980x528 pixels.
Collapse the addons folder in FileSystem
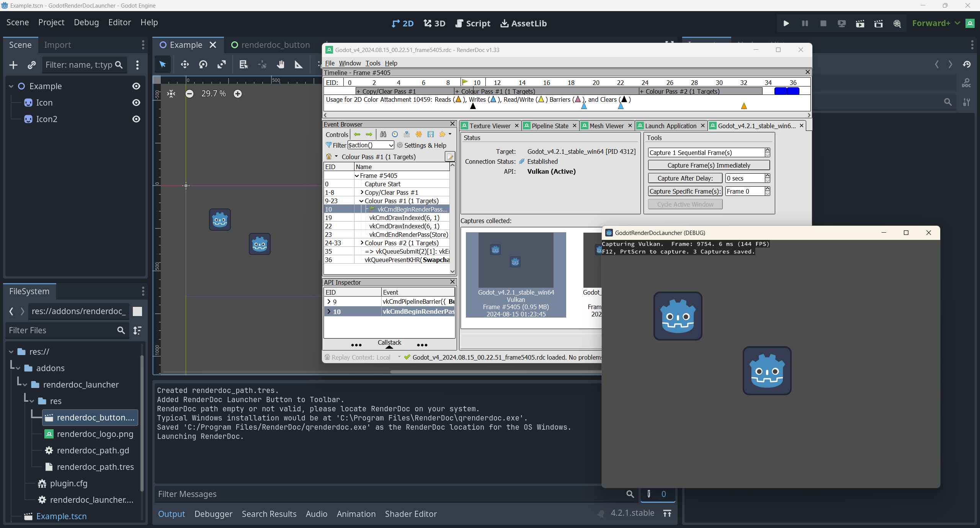pyautogui.click(x=18, y=368)
